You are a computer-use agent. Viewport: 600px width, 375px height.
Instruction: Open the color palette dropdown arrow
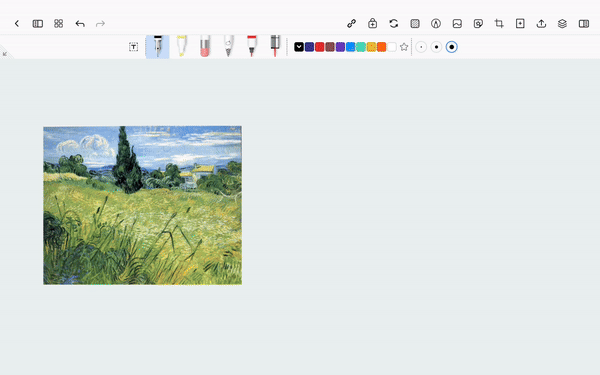(299, 47)
